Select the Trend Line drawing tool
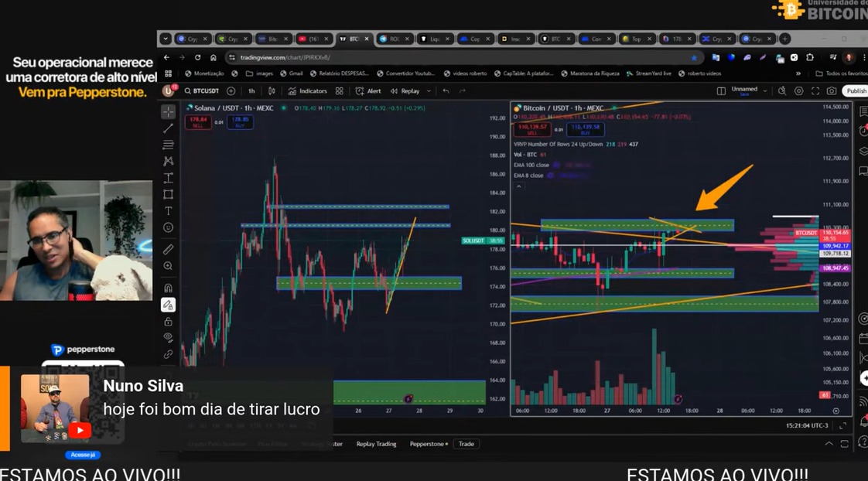 pos(167,128)
